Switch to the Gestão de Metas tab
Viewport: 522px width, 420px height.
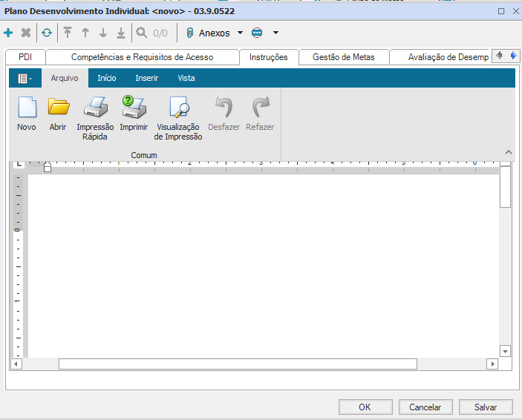[x=343, y=57]
